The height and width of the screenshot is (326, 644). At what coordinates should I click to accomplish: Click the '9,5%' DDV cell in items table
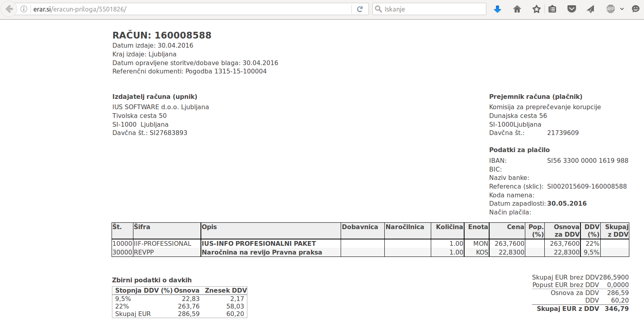pyautogui.click(x=592, y=252)
